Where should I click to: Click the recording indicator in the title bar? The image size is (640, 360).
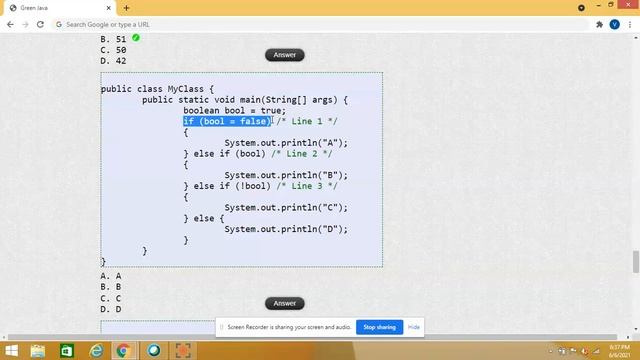click(x=581, y=8)
